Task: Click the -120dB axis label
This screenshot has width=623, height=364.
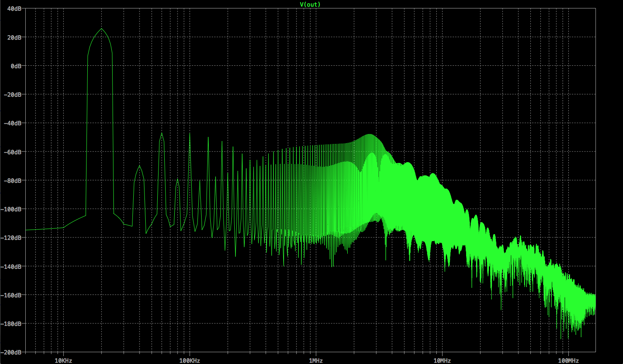Action: point(11,238)
